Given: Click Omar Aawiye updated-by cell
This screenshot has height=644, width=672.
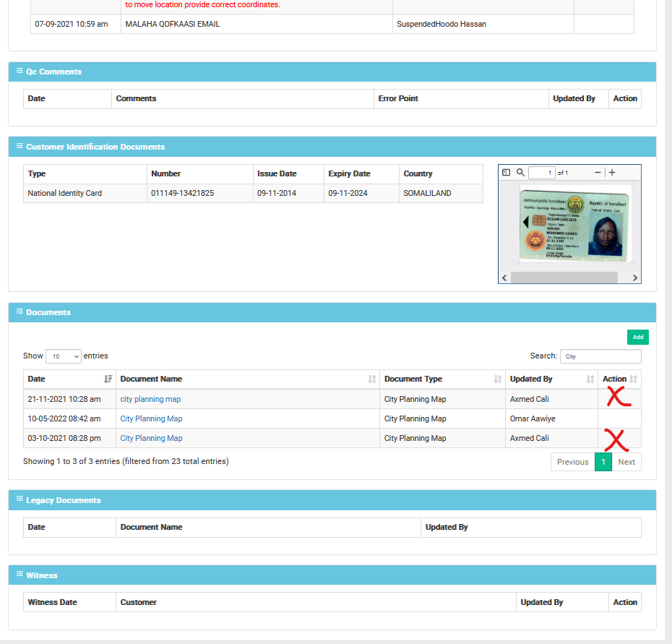Looking at the screenshot, I should (x=551, y=418).
